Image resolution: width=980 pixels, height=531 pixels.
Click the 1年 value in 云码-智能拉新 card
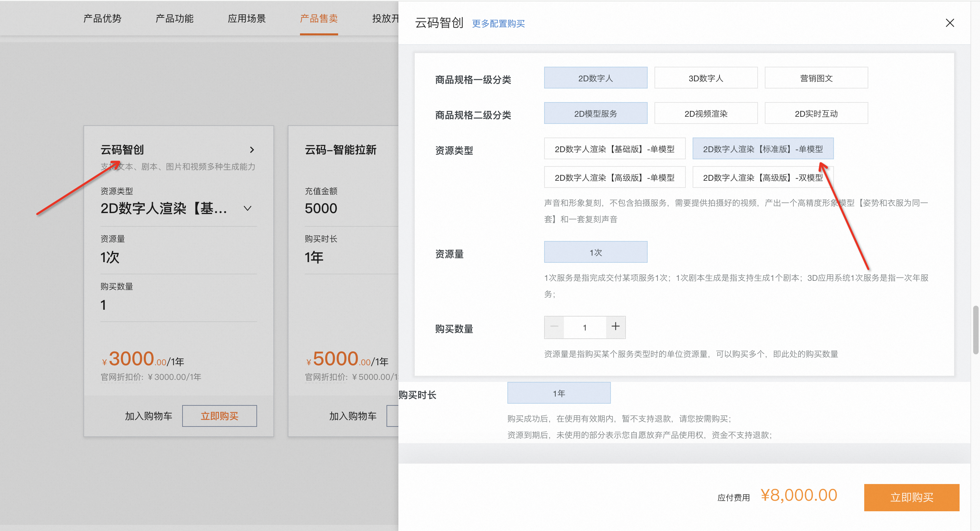314,258
